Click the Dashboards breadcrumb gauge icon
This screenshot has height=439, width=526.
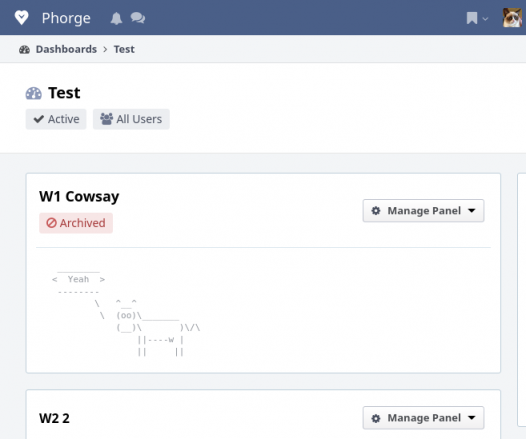[x=24, y=50]
